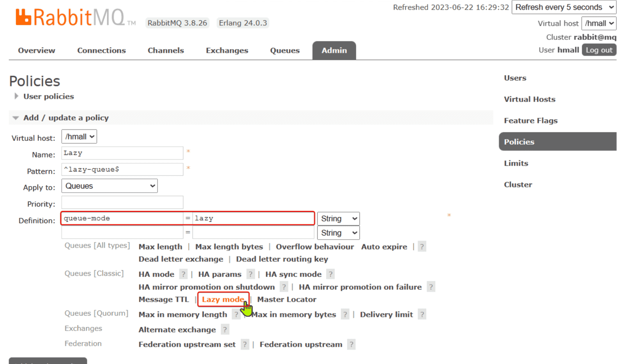617x364 pixels.
Task: Open the first definition String type dropdown
Action: [x=338, y=219]
